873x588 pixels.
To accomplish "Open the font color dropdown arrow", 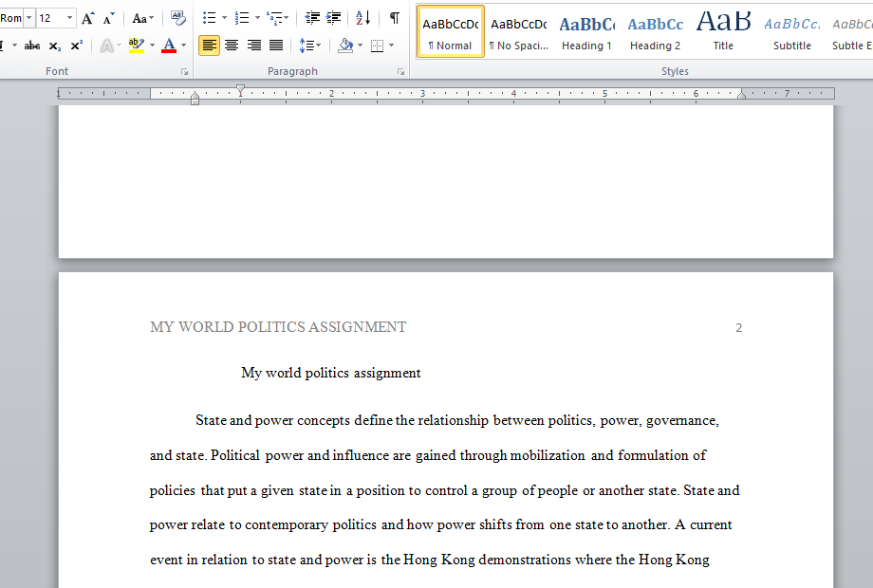I will click(184, 46).
